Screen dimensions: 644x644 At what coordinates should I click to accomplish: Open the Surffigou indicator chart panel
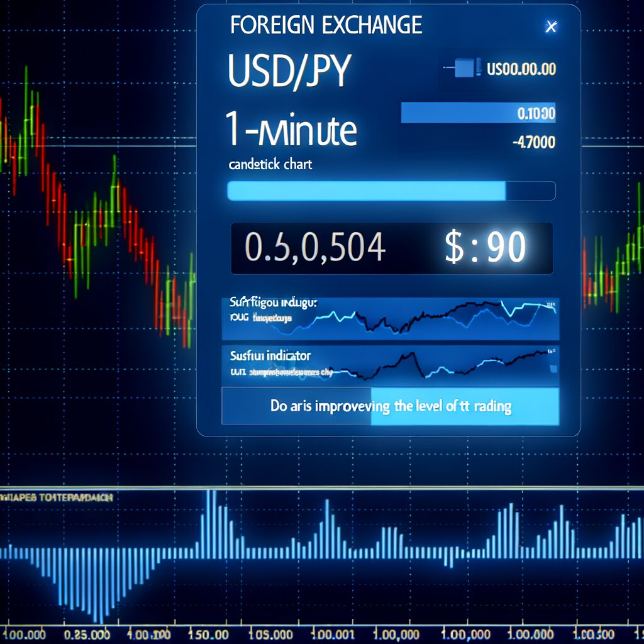(x=390, y=318)
